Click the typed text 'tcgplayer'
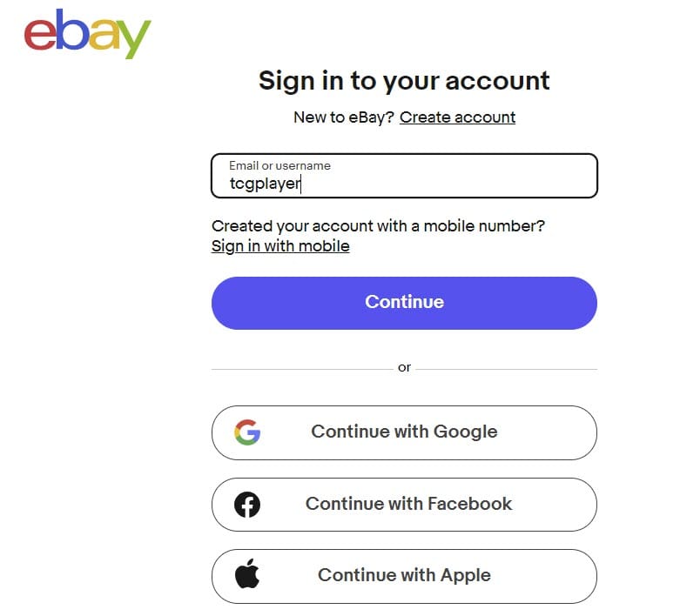This screenshot has width=680, height=616. (x=265, y=184)
